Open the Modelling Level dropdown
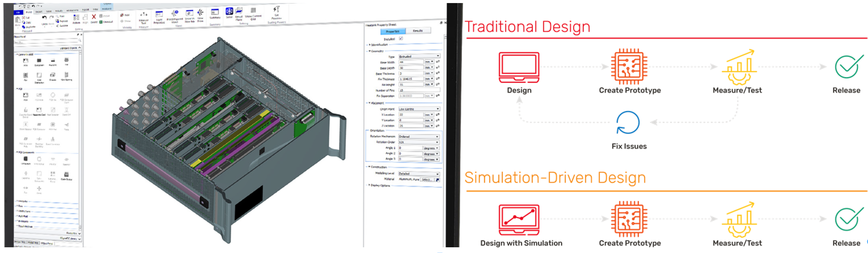Screen dimensions: 868x253 pos(419,173)
